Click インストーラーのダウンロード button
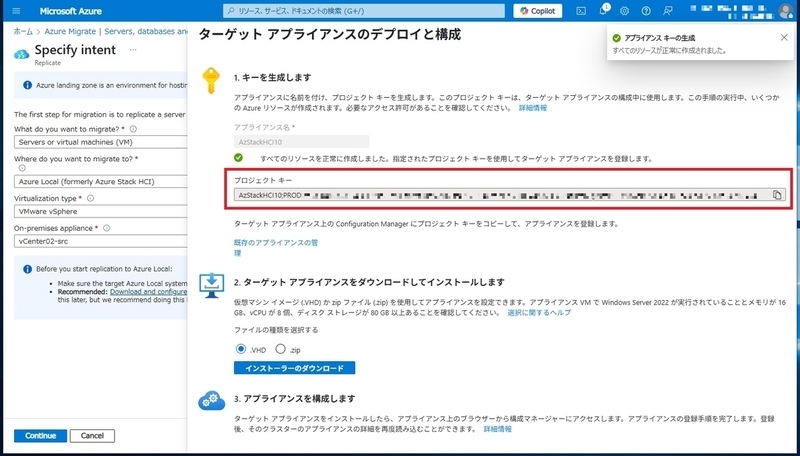 click(x=294, y=368)
